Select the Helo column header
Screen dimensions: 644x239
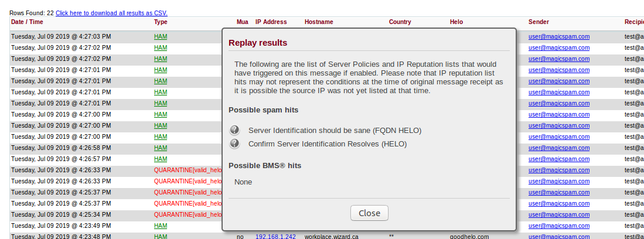click(x=456, y=22)
